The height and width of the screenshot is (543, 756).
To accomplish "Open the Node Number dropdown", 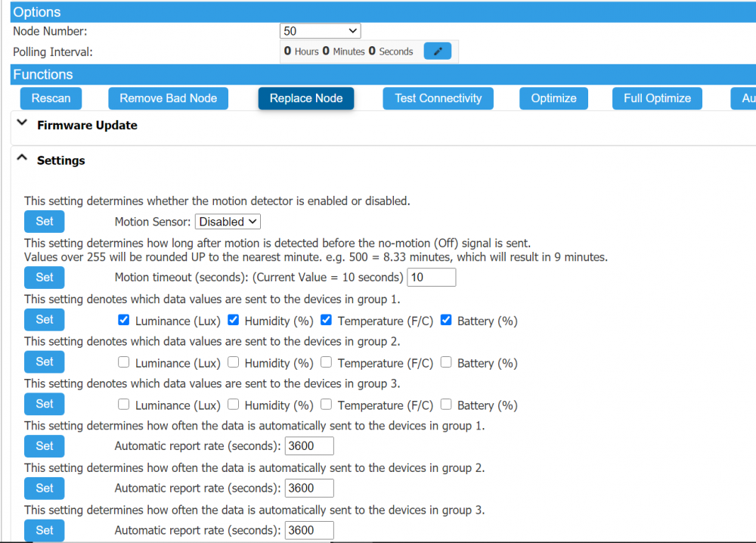I will (320, 30).
